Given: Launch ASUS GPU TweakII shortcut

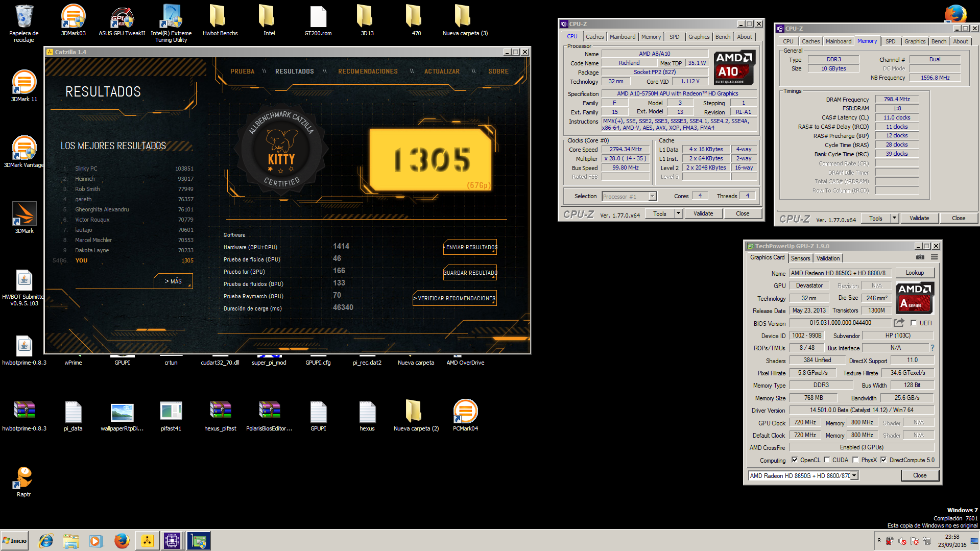Looking at the screenshot, I should (122, 20).
